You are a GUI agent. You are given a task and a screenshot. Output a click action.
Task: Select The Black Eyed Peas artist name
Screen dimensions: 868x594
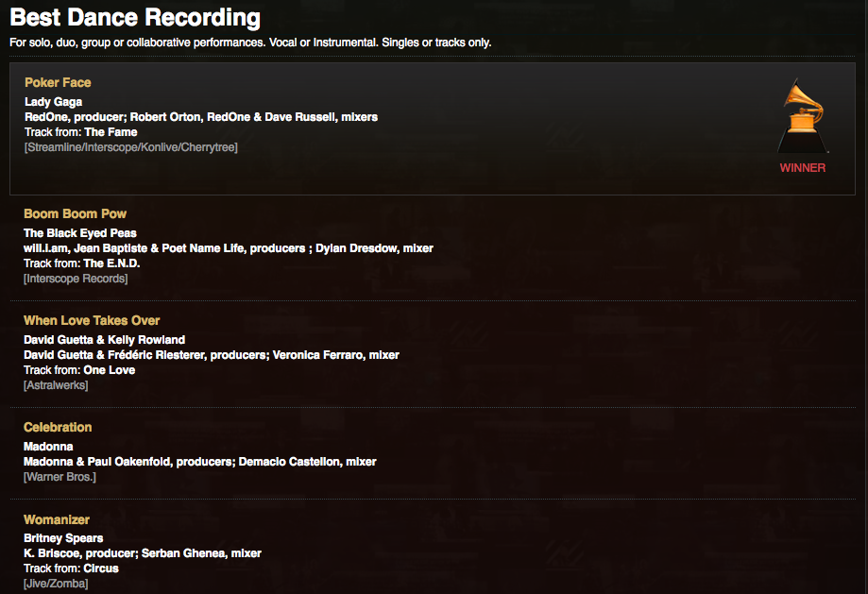79,233
